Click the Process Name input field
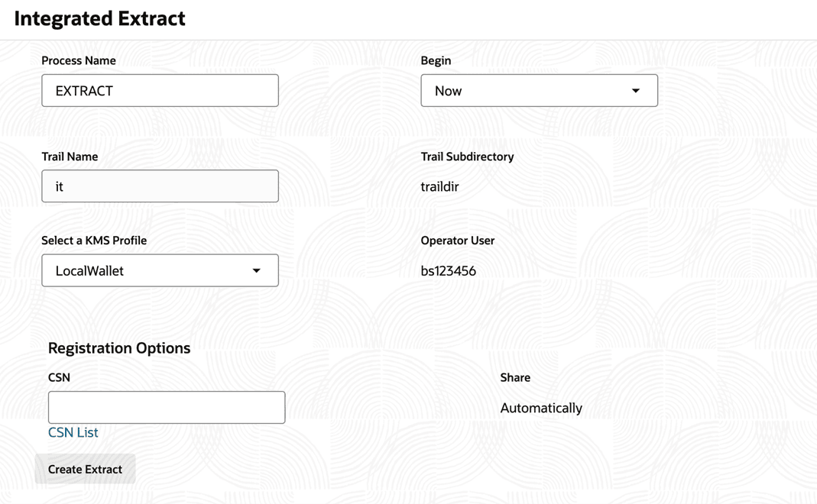The width and height of the screenshot is (817, 504). (x=160, y=91)
